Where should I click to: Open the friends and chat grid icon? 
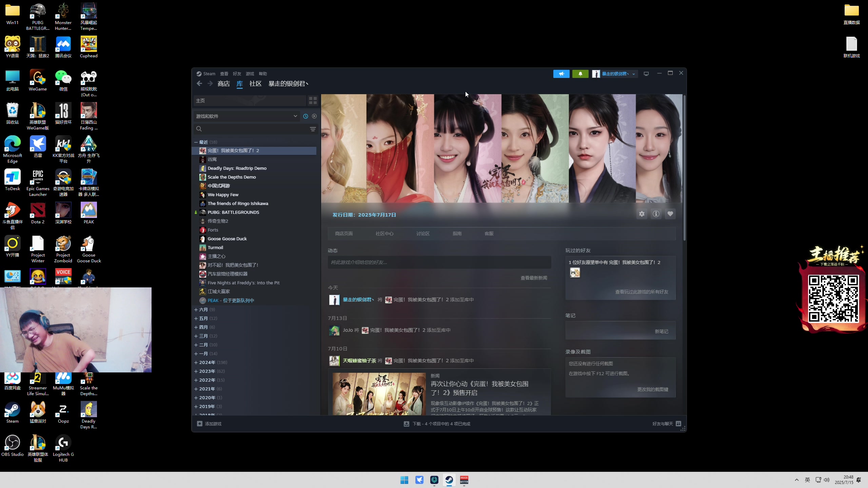click(678, 424)
